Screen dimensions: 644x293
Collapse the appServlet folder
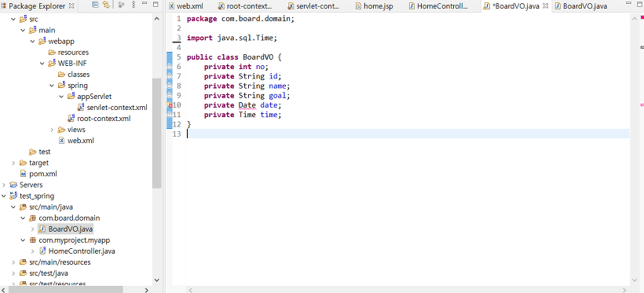[x=61, y=97]
